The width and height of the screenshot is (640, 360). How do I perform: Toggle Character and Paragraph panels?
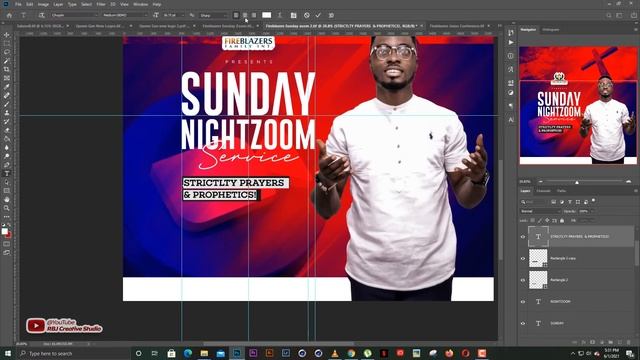pos(293,15)
